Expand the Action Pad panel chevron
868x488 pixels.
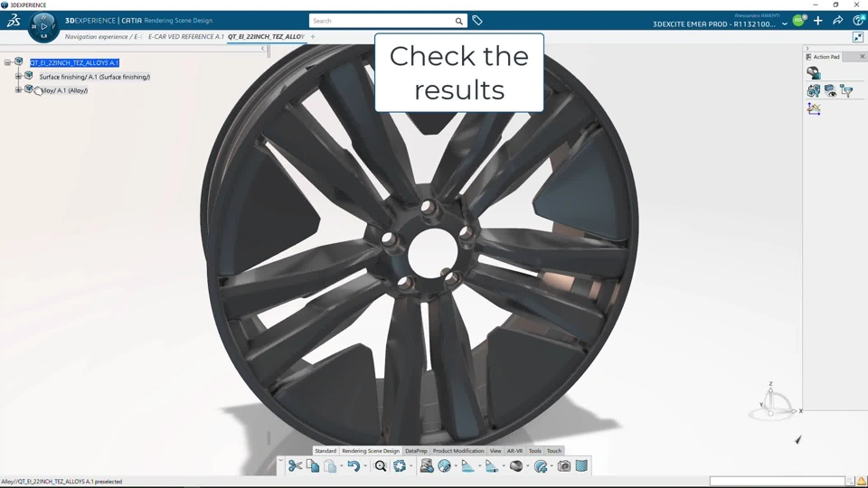[x=807, y=49]
